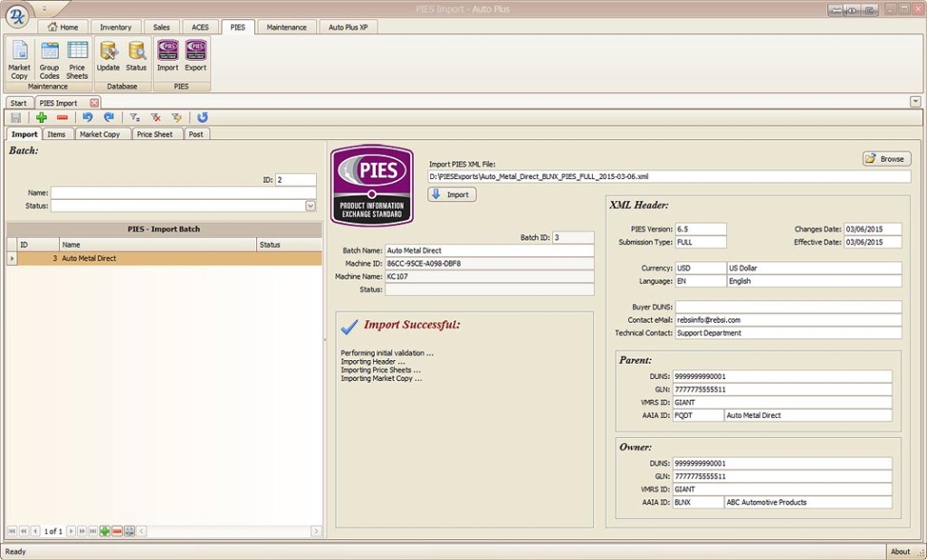Click the Buyer DUNS field
Screen dimensions: 927x560
788,308
